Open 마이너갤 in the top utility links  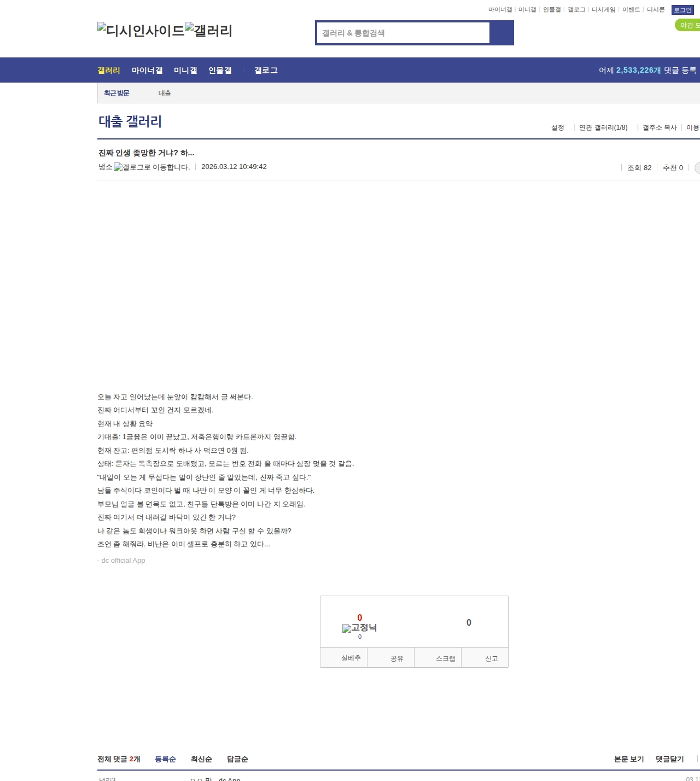click(500, 10)
